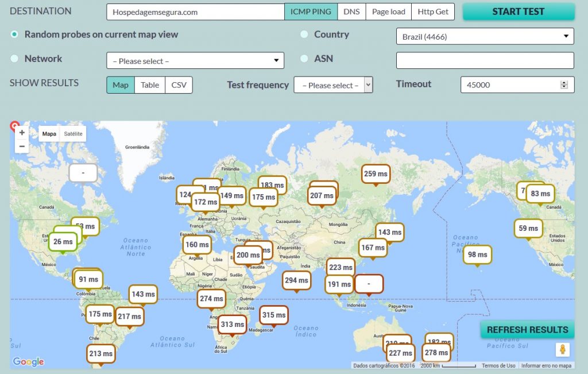Click the REFRESH RESULTS button
Screen dimensions: 588x374
pos(527,330)
